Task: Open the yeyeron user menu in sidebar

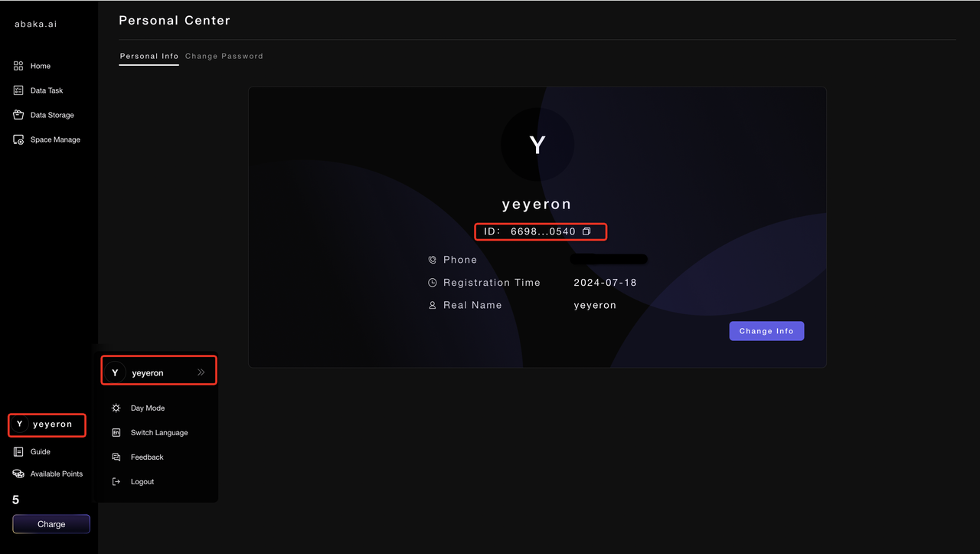Action: (x=47, y=425)
